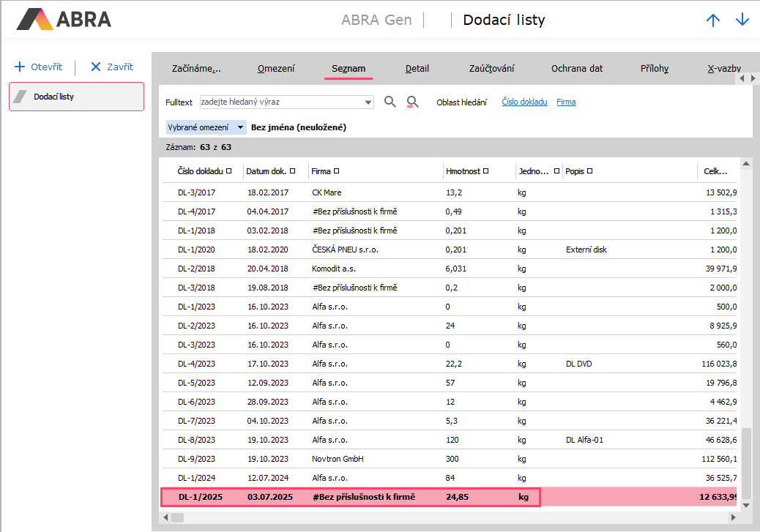Select the Seznam tab

pos(349,69)
